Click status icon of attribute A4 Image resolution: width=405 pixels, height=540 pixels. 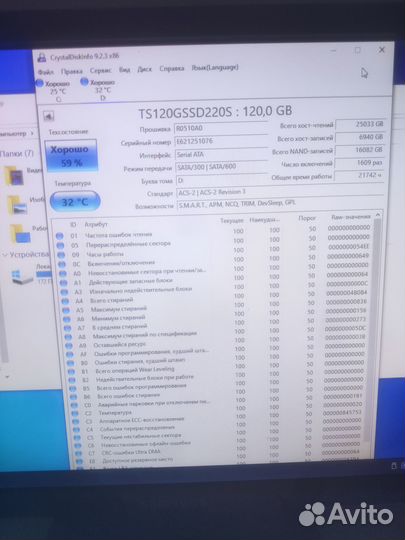click(65, 301)
